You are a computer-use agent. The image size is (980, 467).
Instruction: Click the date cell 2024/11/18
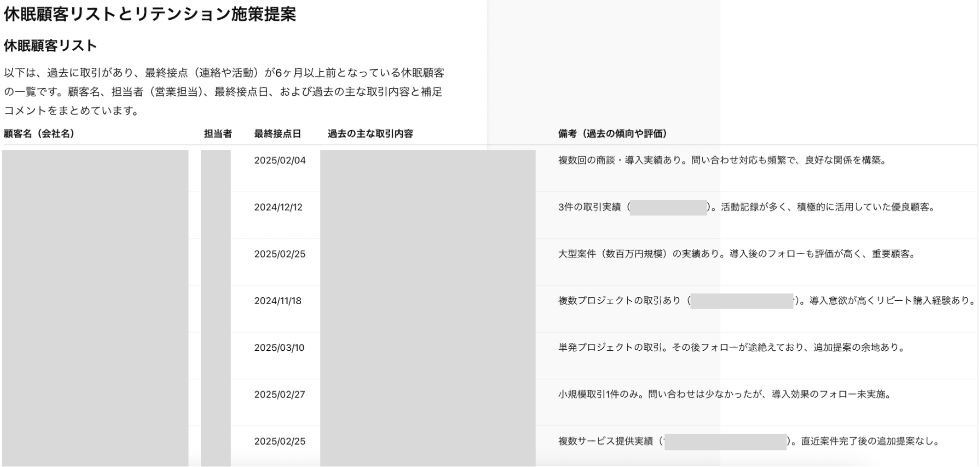pos(277,301)
